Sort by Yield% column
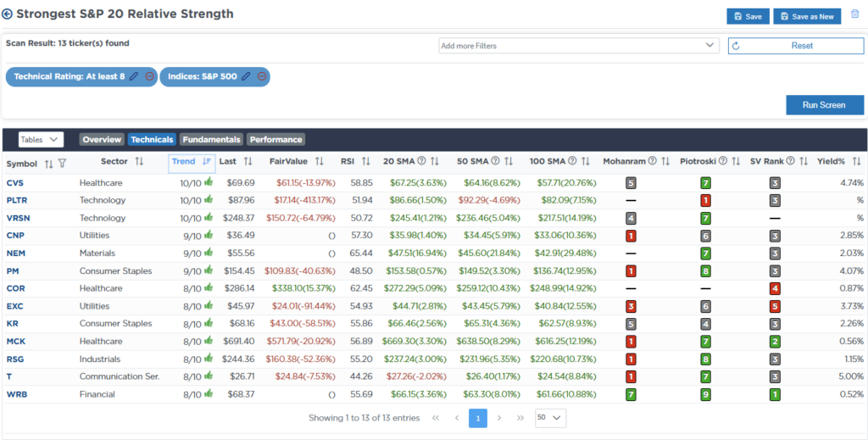 pyautogui.click(x=858, y=162)
